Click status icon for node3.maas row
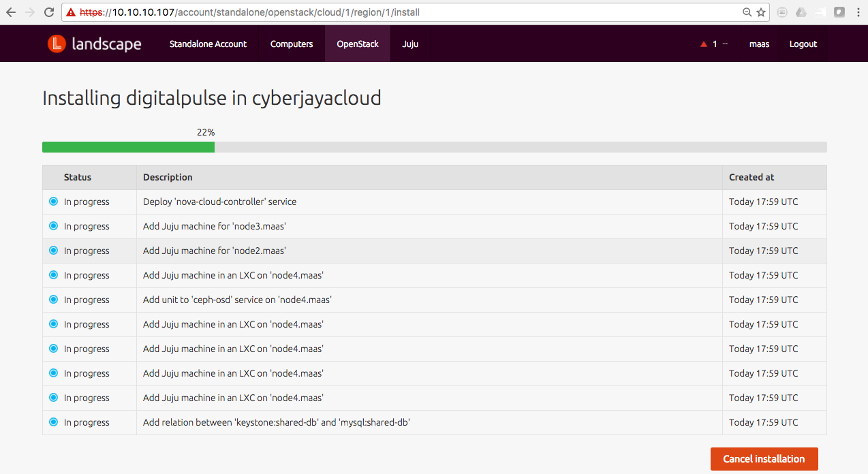Viewport: 868px width, 474px height. coord(53,226)
